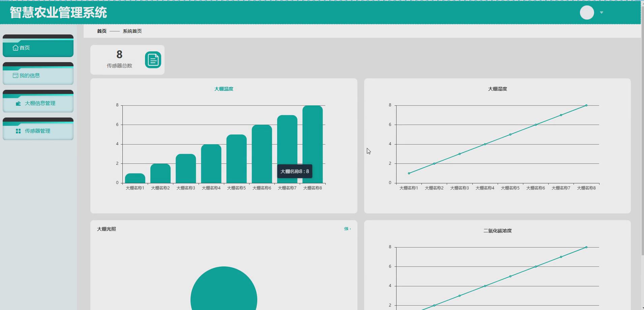The height and width of the screenshot is (310, 644).
Task: Click the value 4 point in 二氧化碳浓度 chart
Action: (485, 286)
